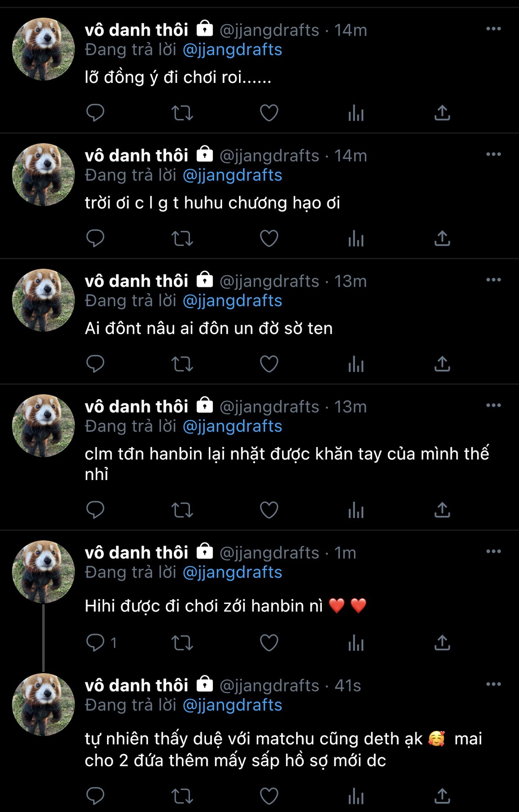The width and height of the screenshot is (519, 812).
Task: Like the 'Hihi được đi chơi zối hanbin' tweet
Action: [x=269, y=643]
